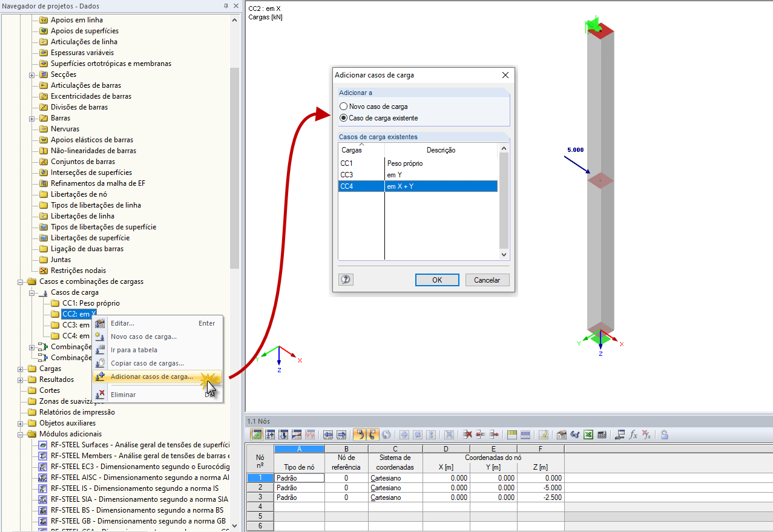773x532 pixels.
Task: Click row header 2 in the Nós table
Action: point(260,487)
